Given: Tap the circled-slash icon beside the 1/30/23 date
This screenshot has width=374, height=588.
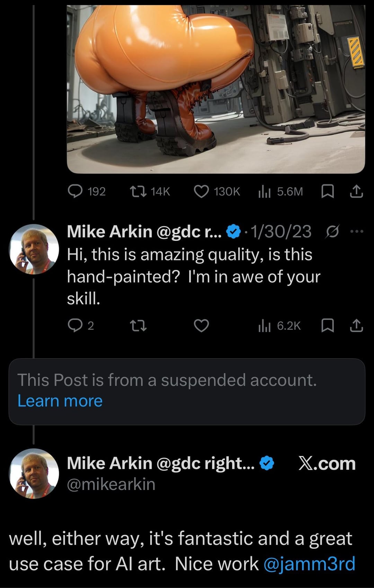Looking at the screenshot, I should [332, 231].
